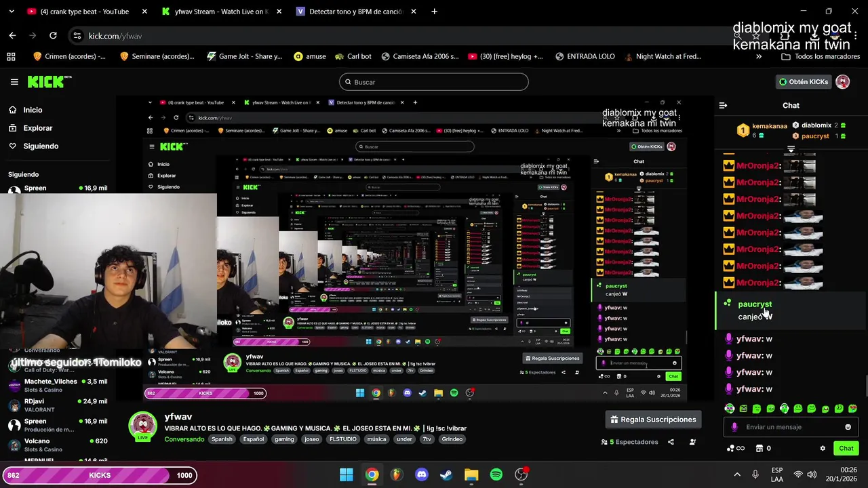Open the microphone tray icon
Viewport: 868px width, 488px height.
tap(755, 474)
